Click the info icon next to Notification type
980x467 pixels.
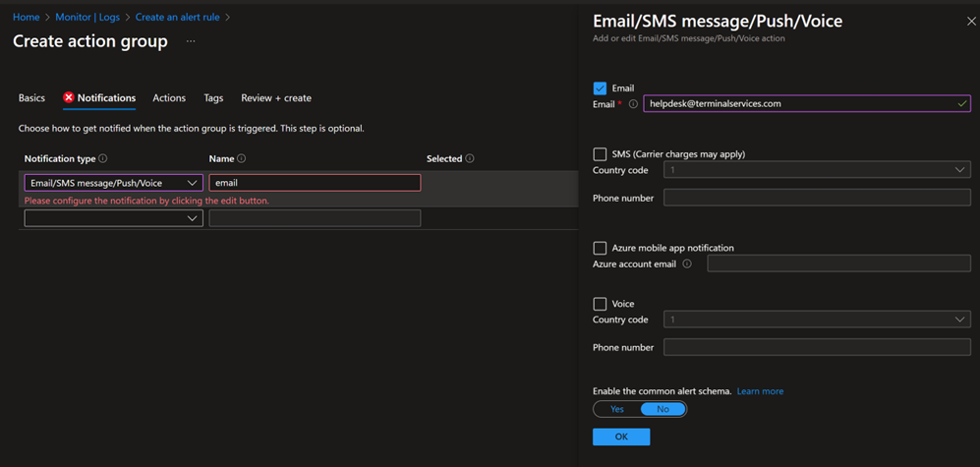click(x=103, y=159)
